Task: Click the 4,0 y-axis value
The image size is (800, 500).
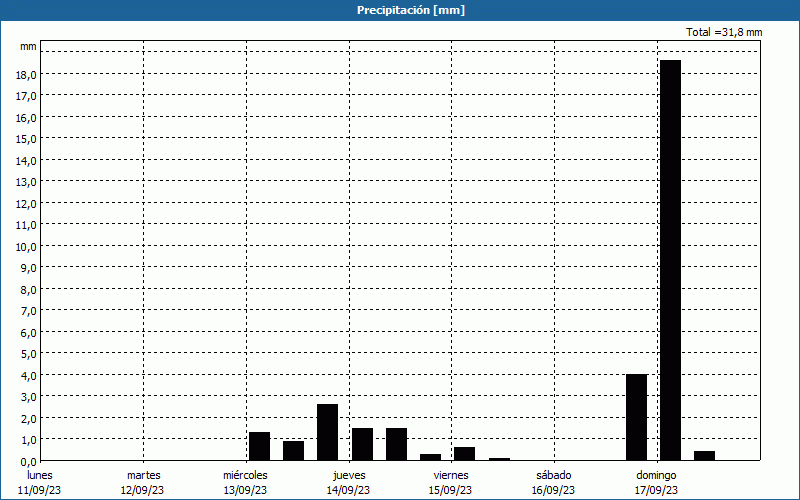Action: [x=28, y=376]
